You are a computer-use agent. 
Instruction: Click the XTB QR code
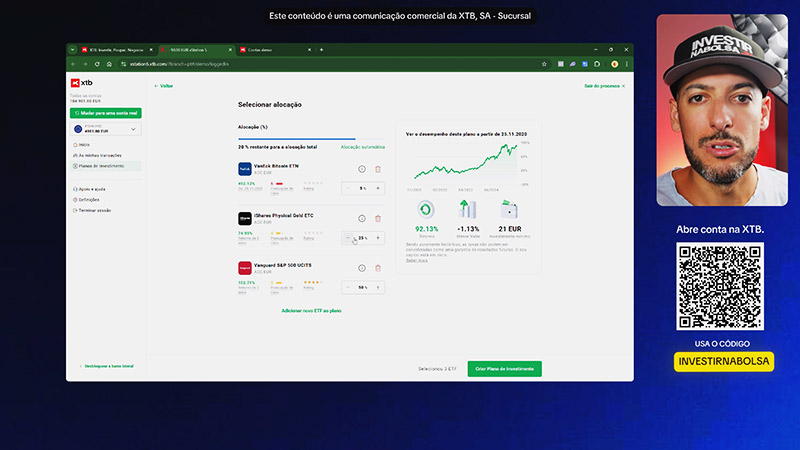(720, 286)
